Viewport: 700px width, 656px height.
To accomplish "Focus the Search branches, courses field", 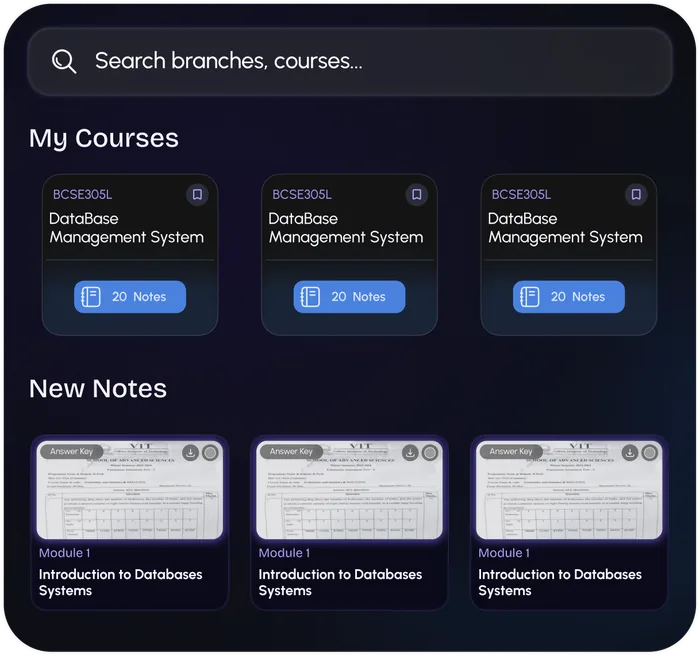I will click(x=350, y=62).
